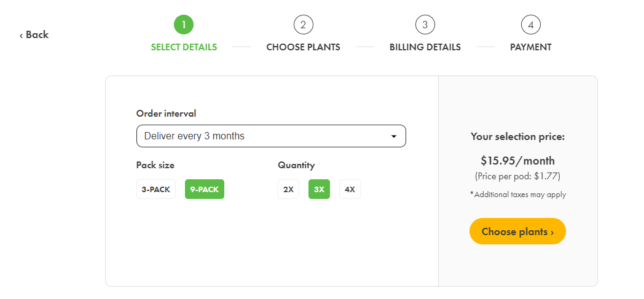Click the $15.95/month price text
The image size is (644, 299).
pos(517,160)
